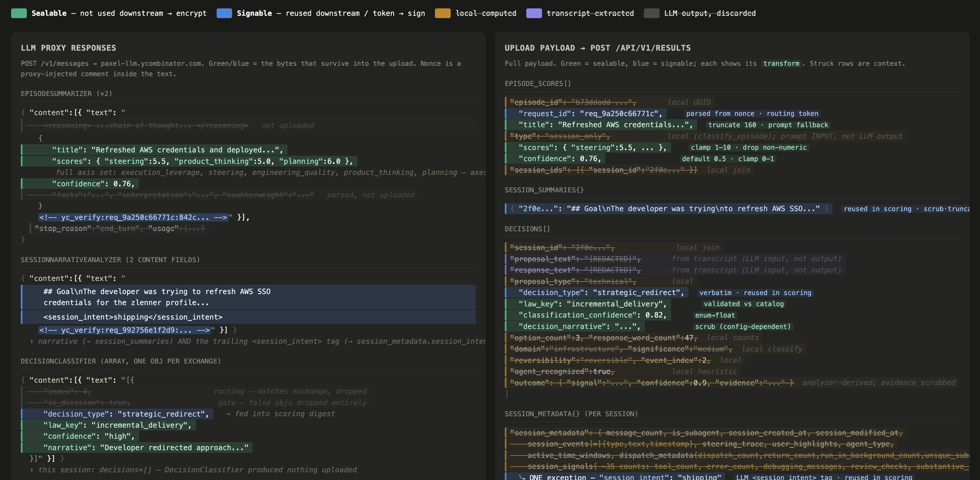The width and height of the screenshot is (980, 480).
Task: Click the purple transcript-extracted legend swatch
Action: [534, 13]
